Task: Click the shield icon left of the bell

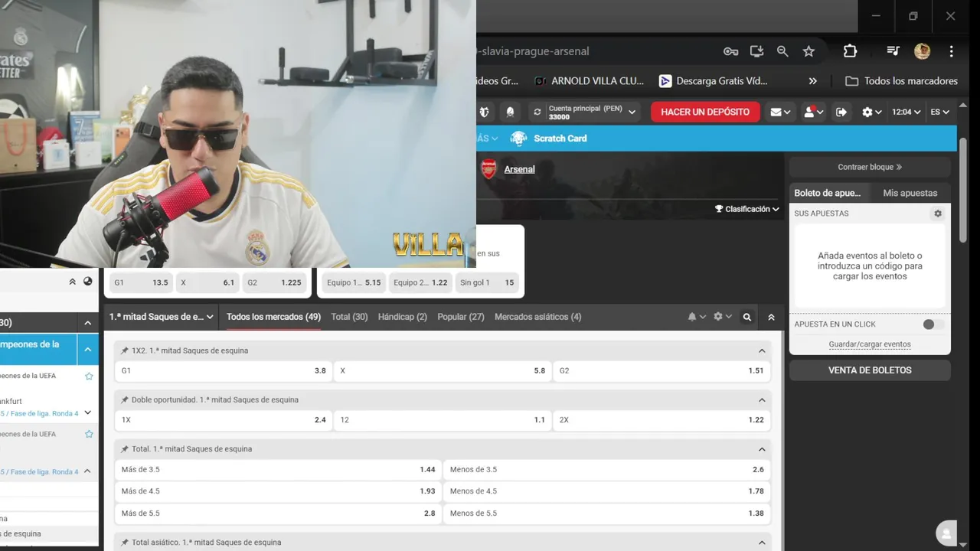Action: click(484, 112)
